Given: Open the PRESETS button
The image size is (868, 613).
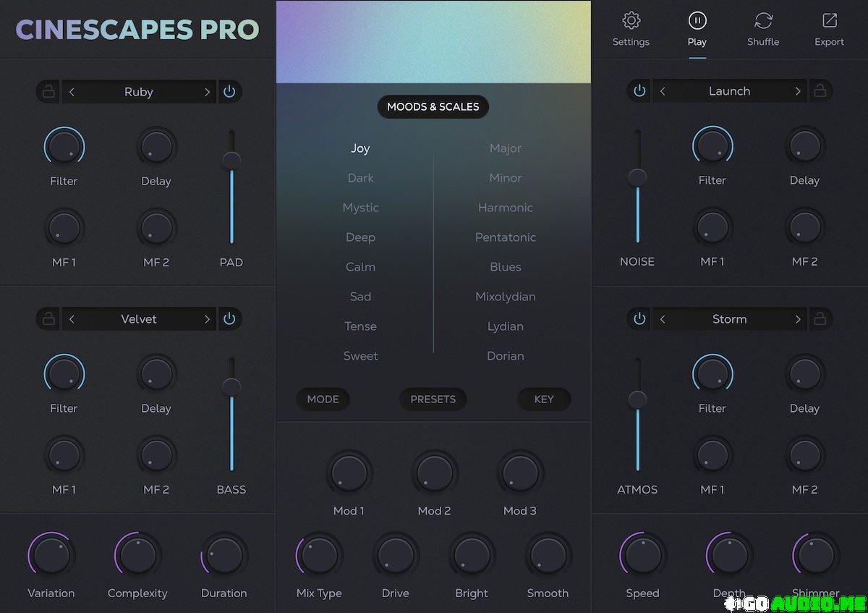Looking at the screenshot, I should point(433,399).
